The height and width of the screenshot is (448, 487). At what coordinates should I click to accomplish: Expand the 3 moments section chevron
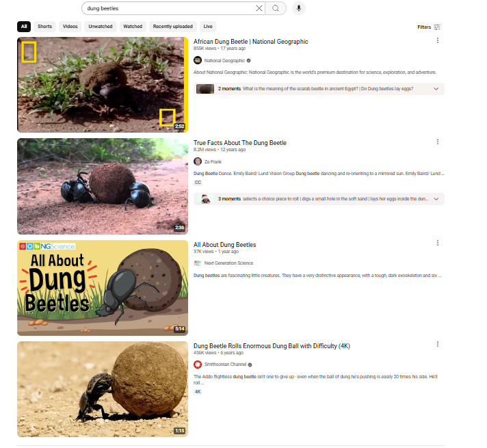pos(436,199)
